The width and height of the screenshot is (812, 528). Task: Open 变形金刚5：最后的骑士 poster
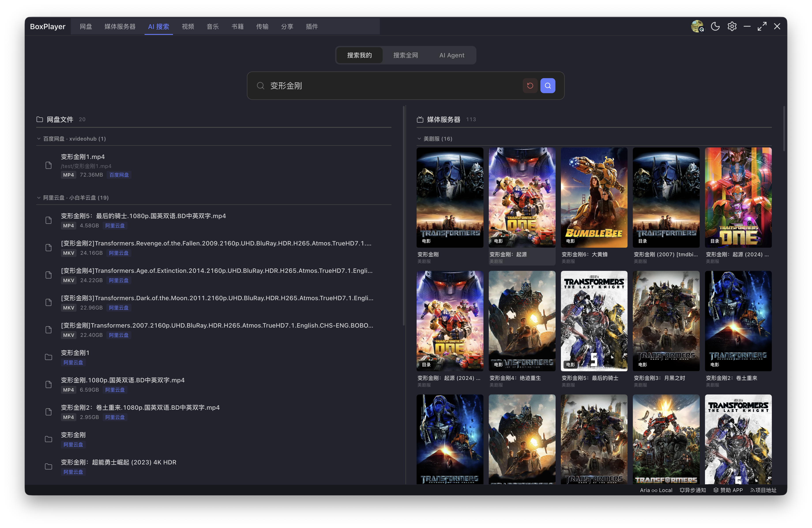click(x=594, y=321)
